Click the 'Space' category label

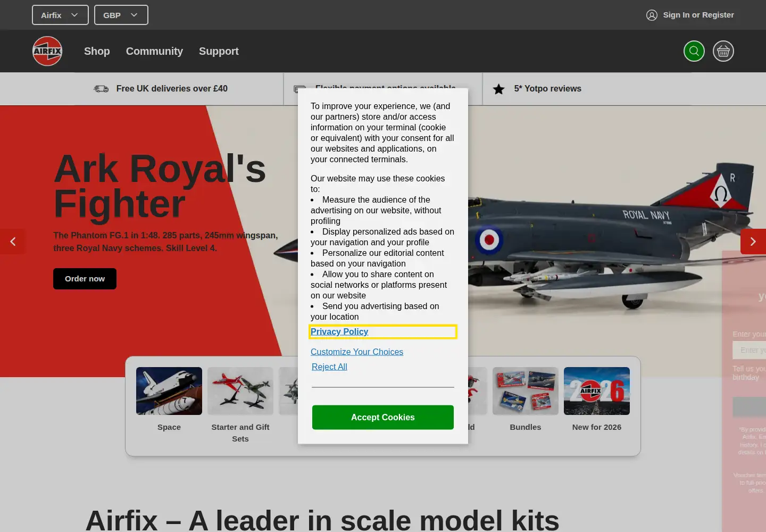[169, 427]
